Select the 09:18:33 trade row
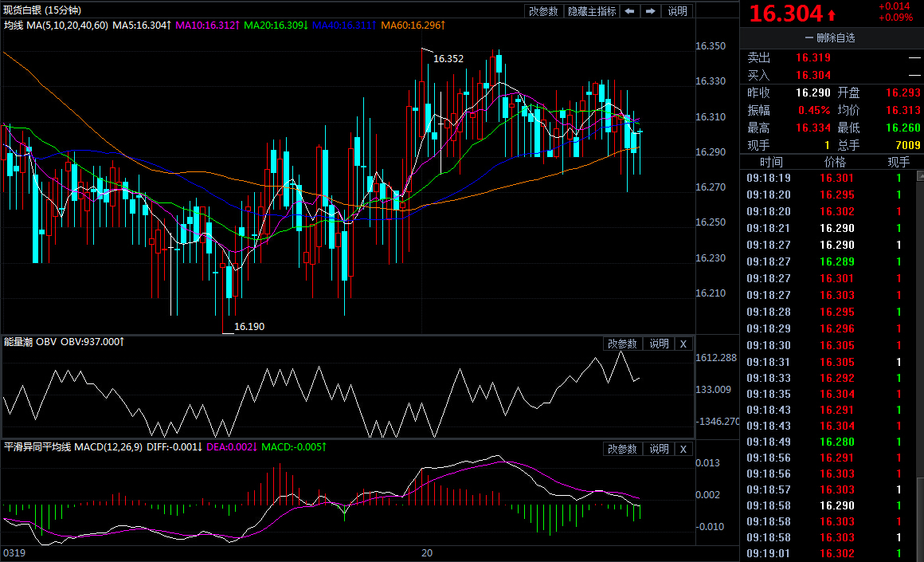Viewport: 924px width, 562px height. click(828, 378)
